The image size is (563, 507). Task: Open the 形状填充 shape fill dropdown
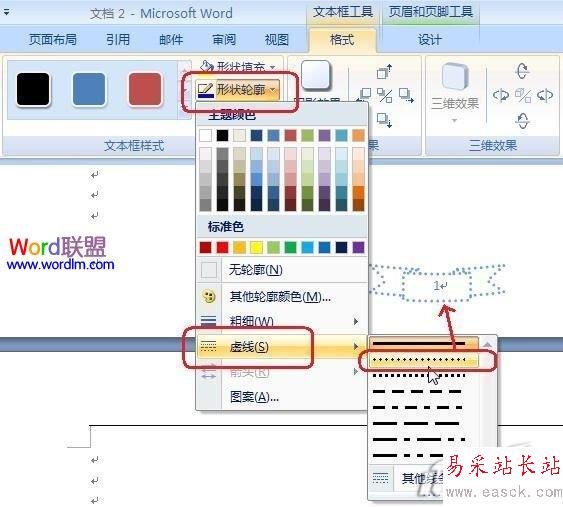click(x=238, y=66)
